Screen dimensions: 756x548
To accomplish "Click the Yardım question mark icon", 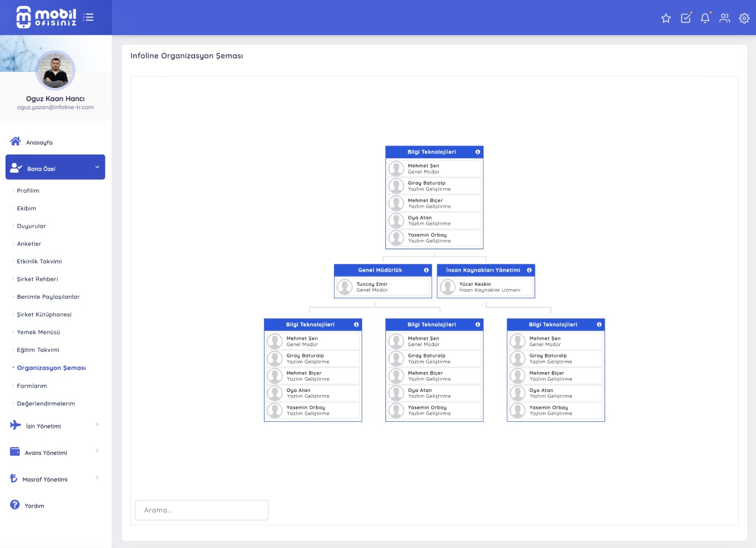I will [15, 505].
